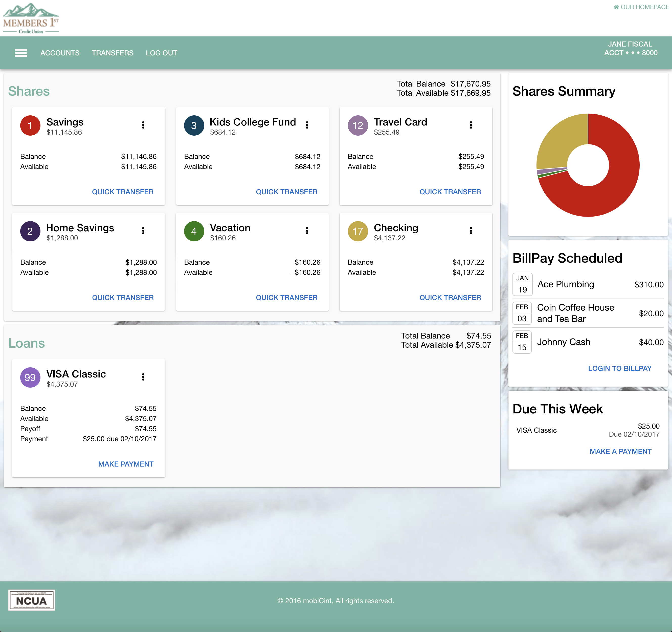This screenshot has width=672, height=632.
Task: Select the Coin Coffee House and Tea Bar entry
Action: (x=588, y=313)
